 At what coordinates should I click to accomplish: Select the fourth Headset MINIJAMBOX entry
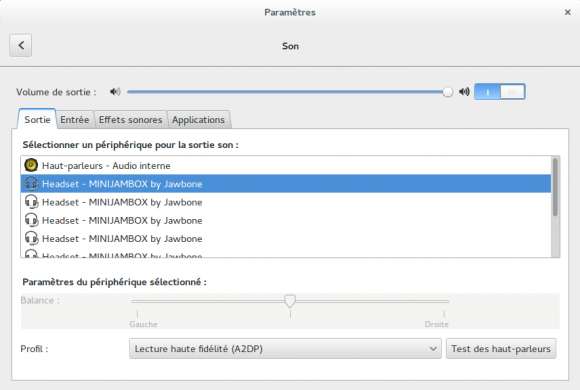(x=286, y=238)
